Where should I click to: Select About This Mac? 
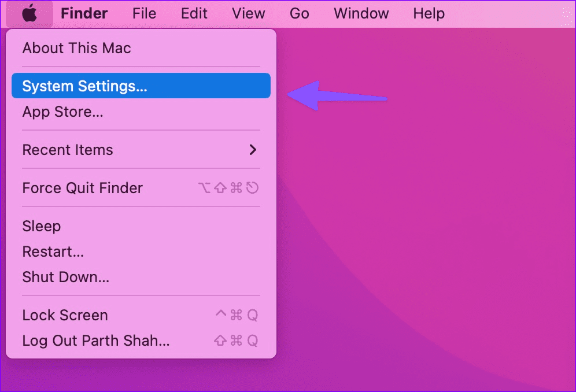(x=141, y=48)
